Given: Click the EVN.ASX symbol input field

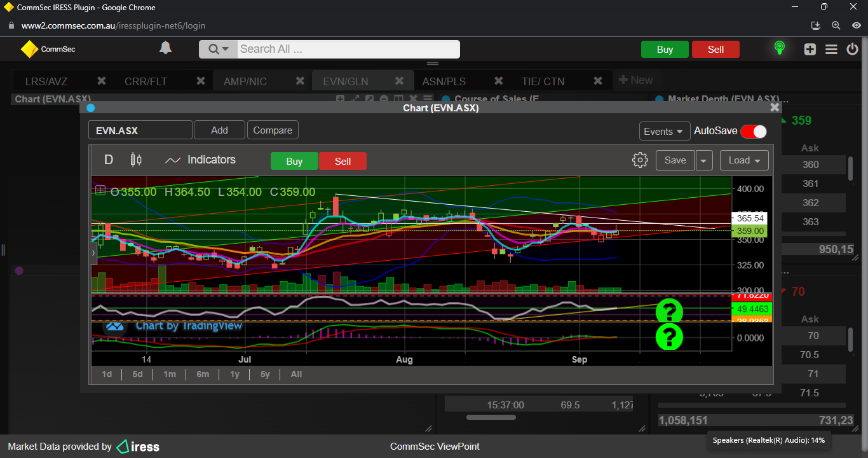Looking at the screenshot, I should coord(140,130).
